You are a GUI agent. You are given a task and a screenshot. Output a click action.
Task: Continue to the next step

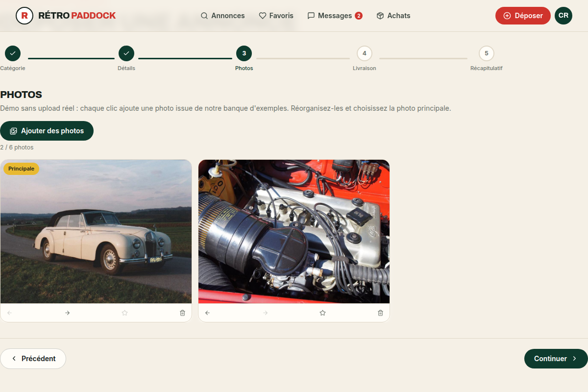tap(556, 359)
